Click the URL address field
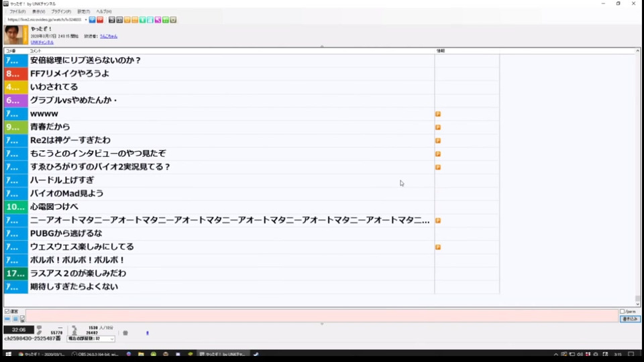The image size is (644, 362). (x=44, y=19)
